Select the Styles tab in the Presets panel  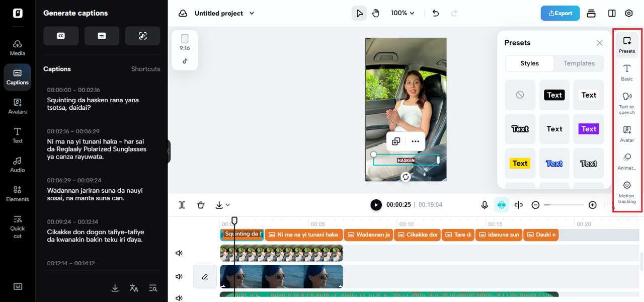click(x=529, y=63)
